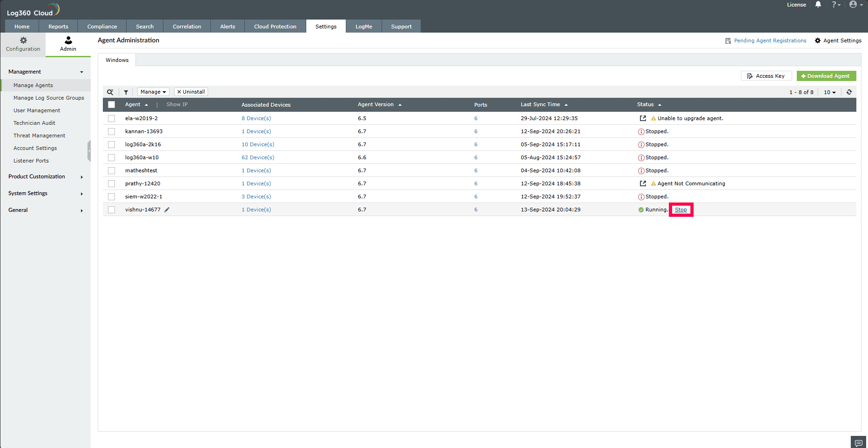Search agents with magnifier icon

pyautogui.click(x=110, y=92)
